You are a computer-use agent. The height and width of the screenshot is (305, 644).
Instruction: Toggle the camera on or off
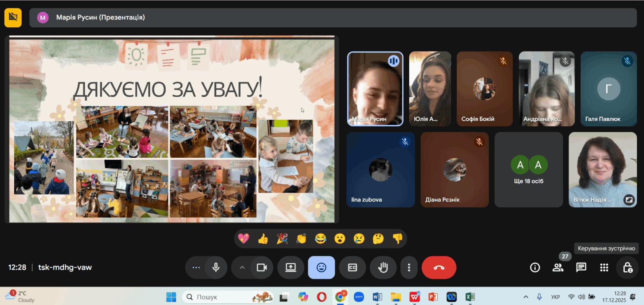coord(262,268)
